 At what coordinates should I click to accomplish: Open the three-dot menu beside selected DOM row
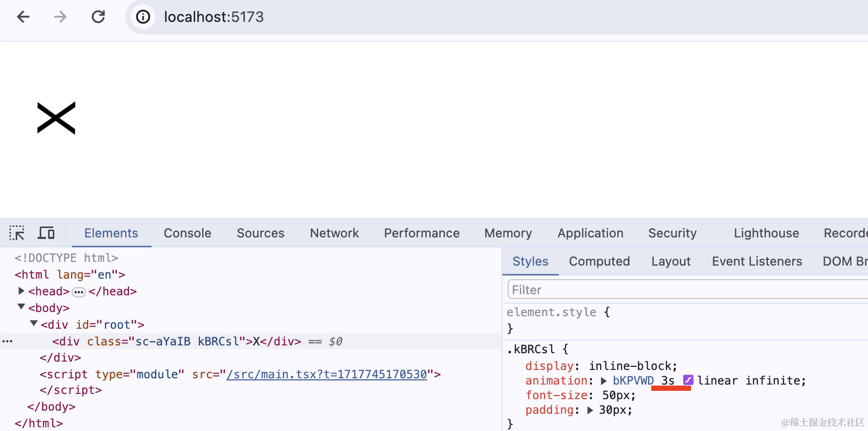click(7, 341)
